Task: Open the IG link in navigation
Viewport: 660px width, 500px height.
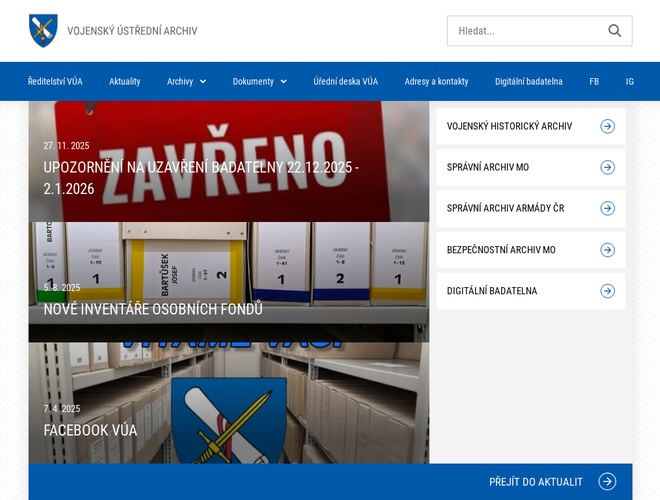Action: pyautogui.click(x=630, y=81)
